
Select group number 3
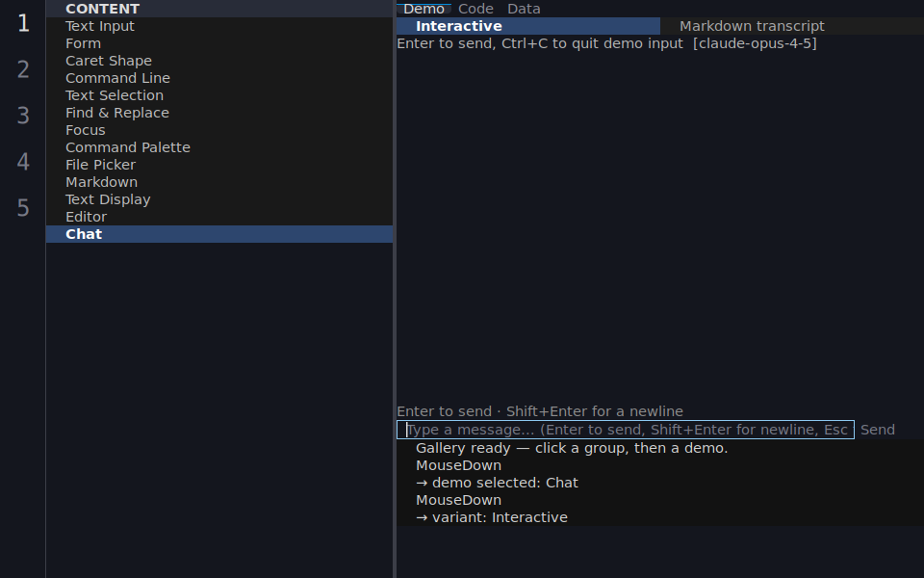[x=23, y=116]
